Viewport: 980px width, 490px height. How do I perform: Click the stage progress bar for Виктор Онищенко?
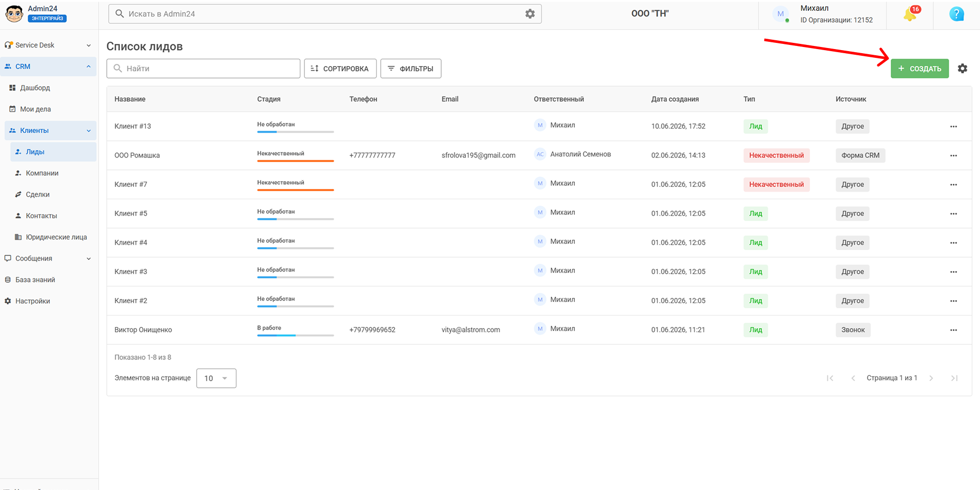coord(295,335)
